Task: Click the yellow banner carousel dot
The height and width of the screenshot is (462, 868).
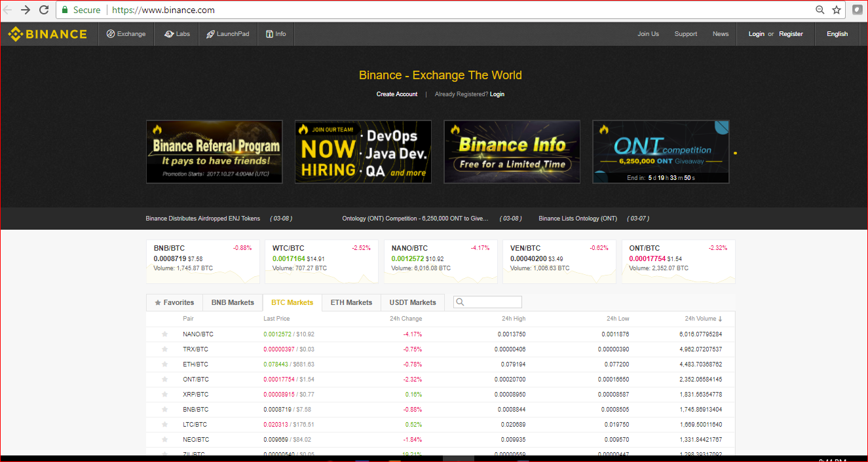Action: pos(735,153)
